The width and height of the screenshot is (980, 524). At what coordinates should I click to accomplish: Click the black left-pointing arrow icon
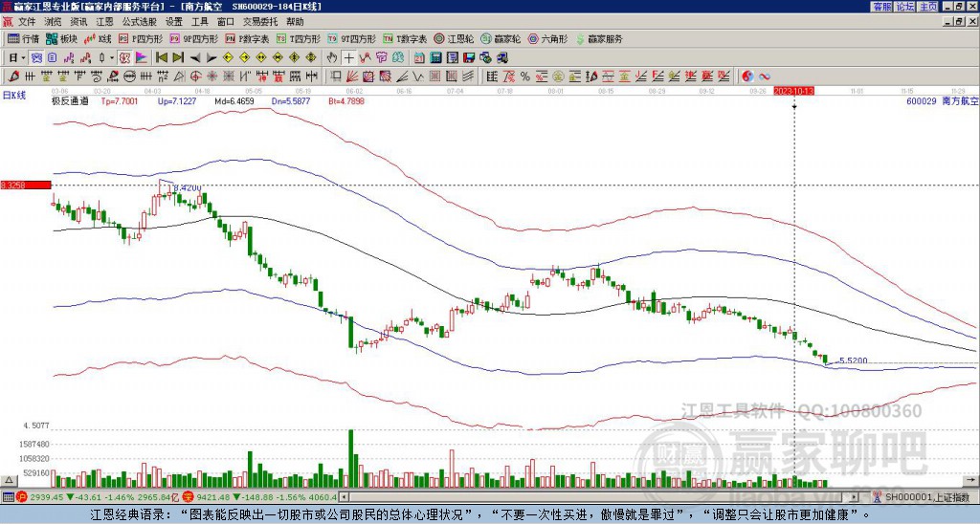pyautogui.click(x=194, y=58)
